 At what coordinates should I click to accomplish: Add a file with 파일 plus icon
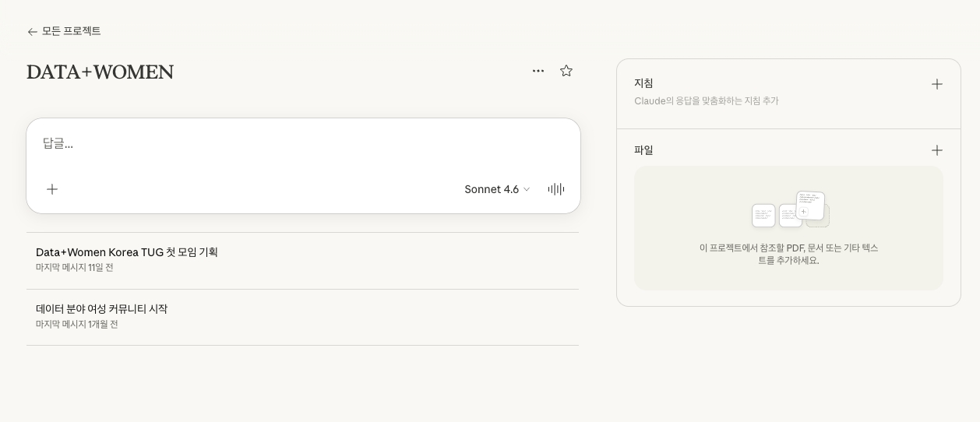[937, 150]
